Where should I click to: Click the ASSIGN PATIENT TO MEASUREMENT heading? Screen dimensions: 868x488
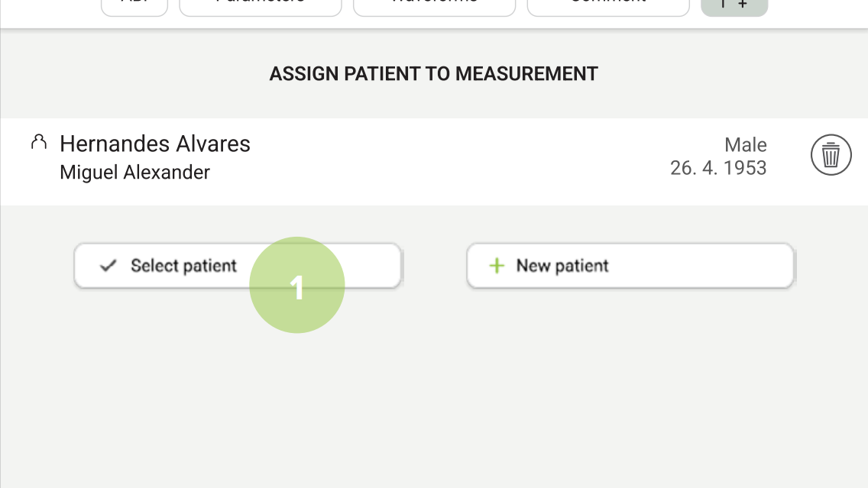[434, 73]
